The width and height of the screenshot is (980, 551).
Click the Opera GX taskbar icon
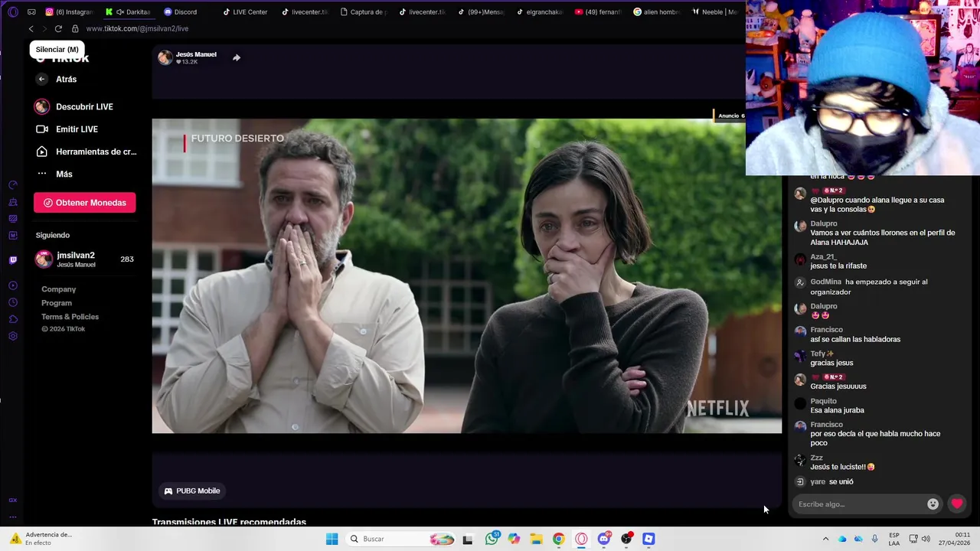(581, 539)
